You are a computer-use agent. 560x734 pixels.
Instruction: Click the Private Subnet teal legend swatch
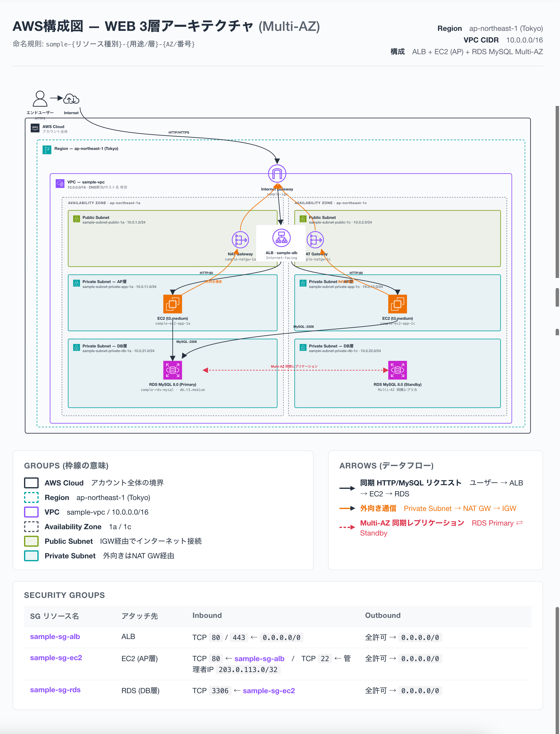31,556
